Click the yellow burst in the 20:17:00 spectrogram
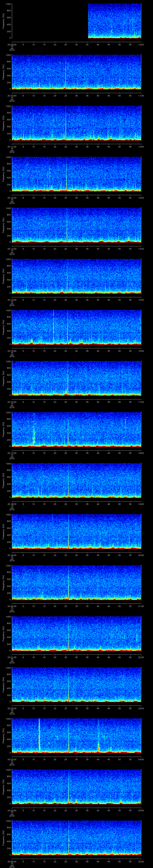 pyautogui.click(x=34, y=435)
